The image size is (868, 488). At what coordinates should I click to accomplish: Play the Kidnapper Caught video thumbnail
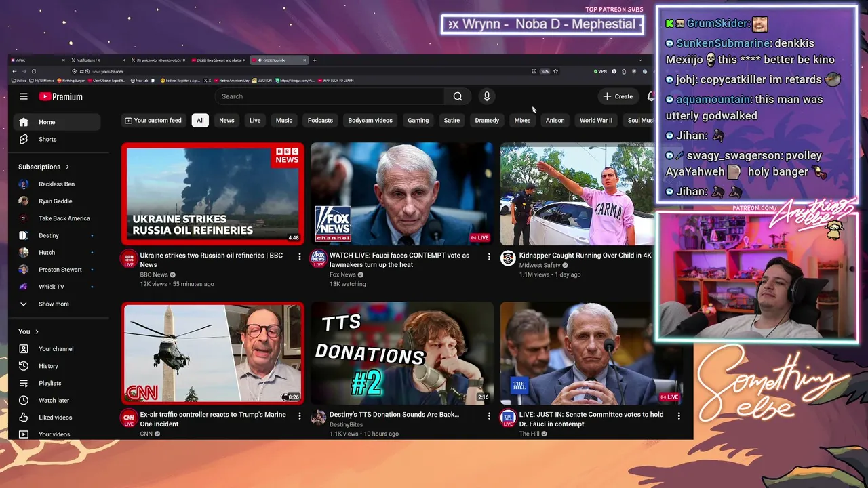coord(577,194)
